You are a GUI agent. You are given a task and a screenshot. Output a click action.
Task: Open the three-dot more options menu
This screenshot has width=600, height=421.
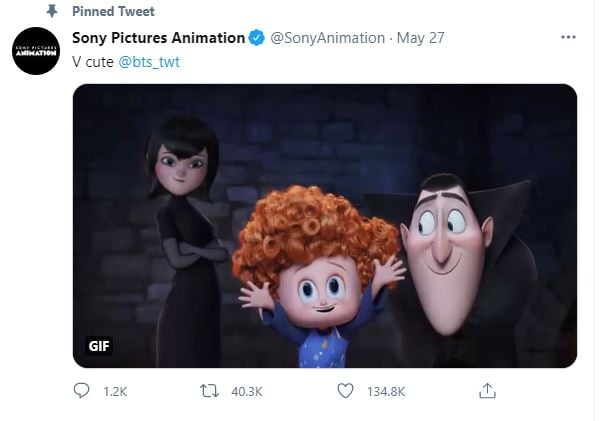[x=568, y=37]
